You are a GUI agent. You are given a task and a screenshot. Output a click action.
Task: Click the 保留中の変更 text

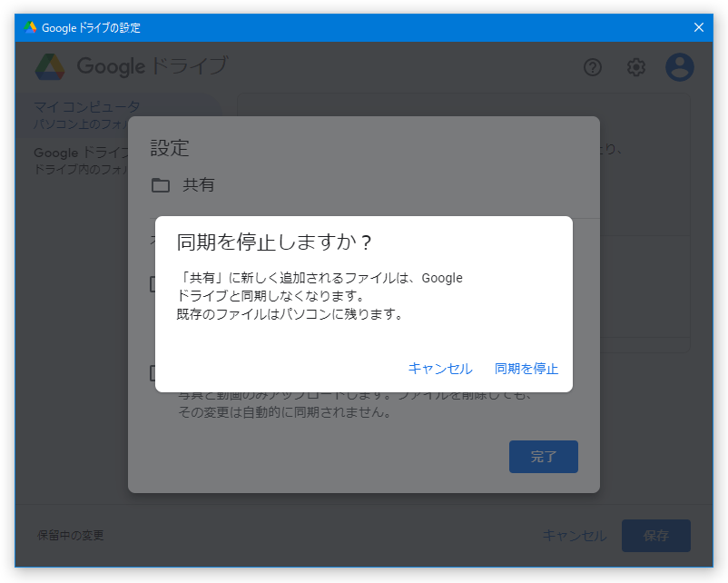tap(71, 536)
